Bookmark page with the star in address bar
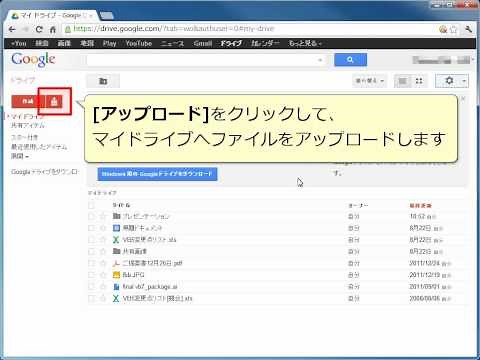 coord(453,29)
